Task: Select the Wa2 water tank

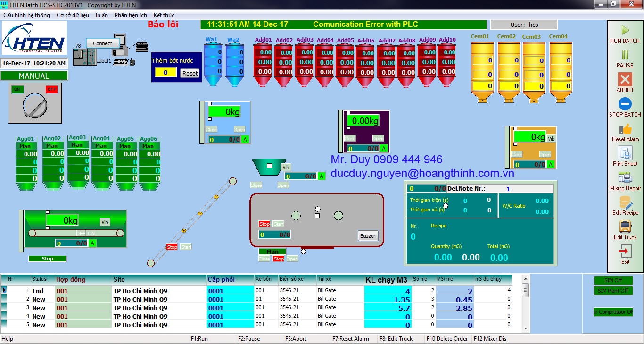Action: 234,64
